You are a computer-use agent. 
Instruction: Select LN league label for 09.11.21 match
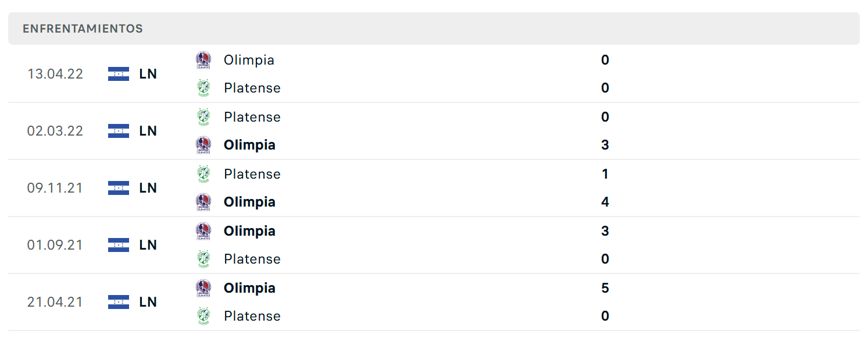click(x=148, y=188)
